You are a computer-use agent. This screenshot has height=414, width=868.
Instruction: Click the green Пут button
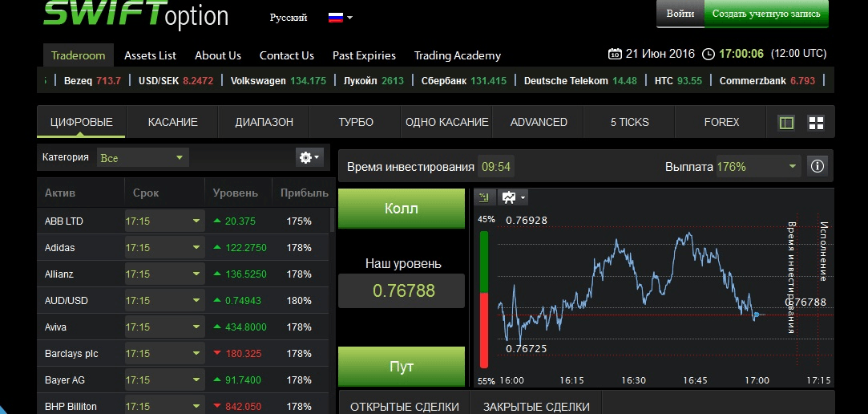(x=402, y=367)
